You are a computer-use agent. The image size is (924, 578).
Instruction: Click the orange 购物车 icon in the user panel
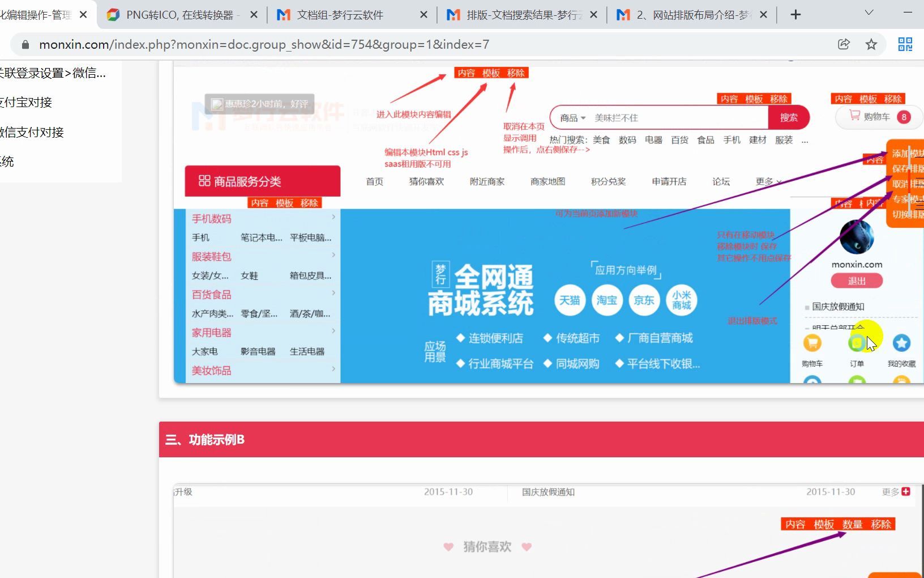812,343
